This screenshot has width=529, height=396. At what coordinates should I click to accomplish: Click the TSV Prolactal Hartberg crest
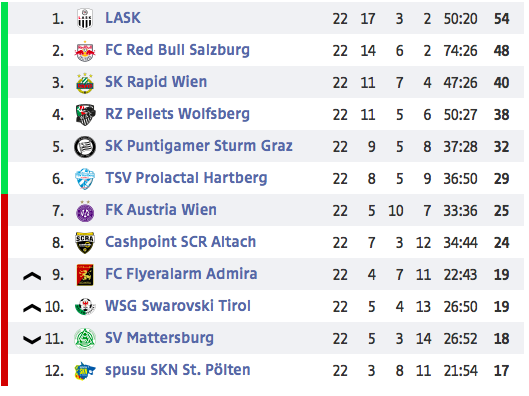pos(85,179)
